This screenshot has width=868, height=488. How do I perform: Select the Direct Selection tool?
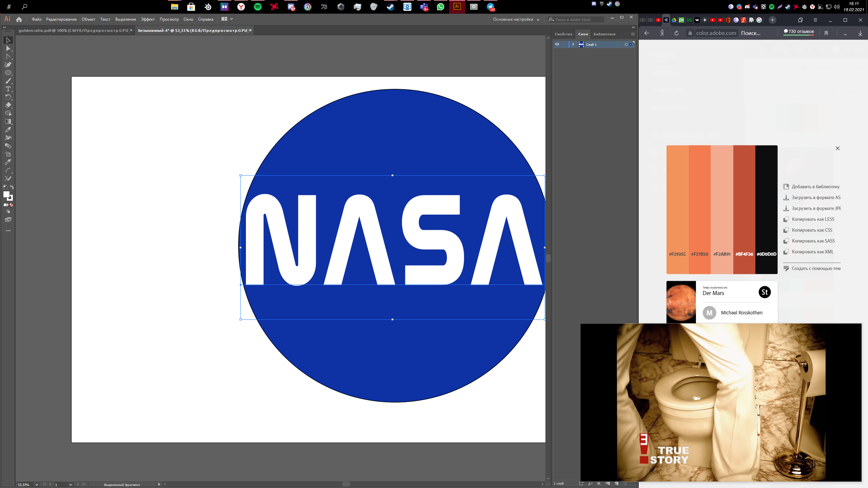coord(8,48)
